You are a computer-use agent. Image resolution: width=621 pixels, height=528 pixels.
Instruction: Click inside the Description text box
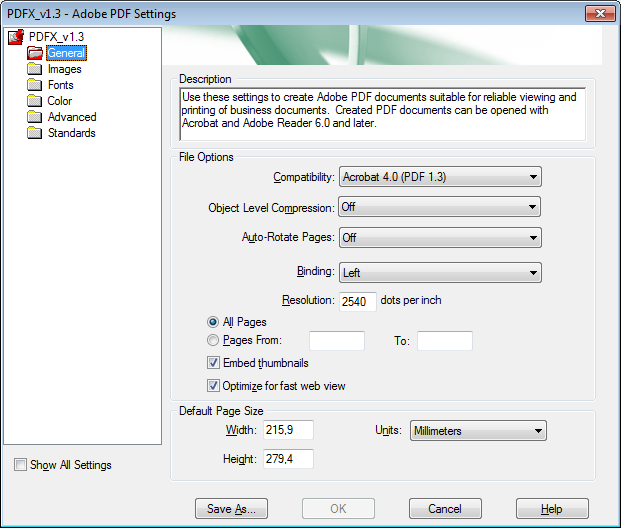pyautogui.click(x=383, y=114)
